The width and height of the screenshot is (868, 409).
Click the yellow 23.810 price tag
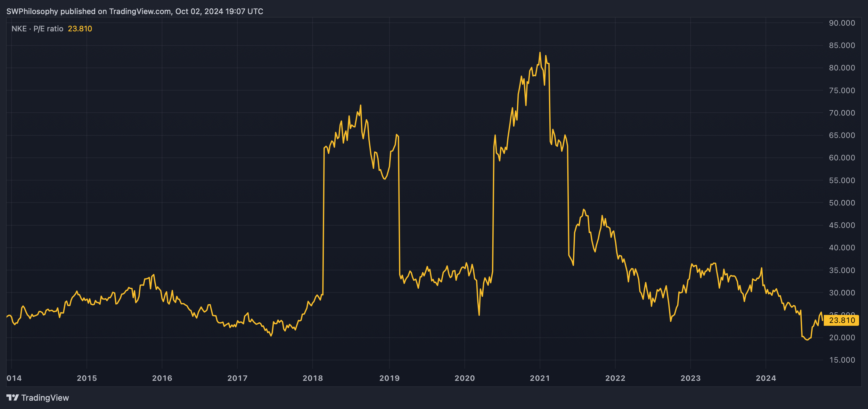[841, 320]
